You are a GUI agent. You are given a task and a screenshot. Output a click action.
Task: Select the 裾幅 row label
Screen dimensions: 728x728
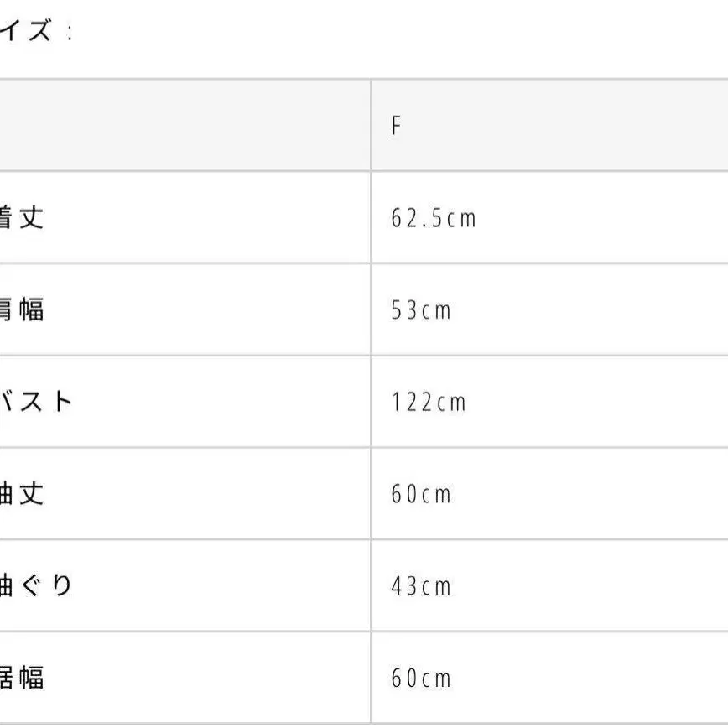click(x=23, y=677)
